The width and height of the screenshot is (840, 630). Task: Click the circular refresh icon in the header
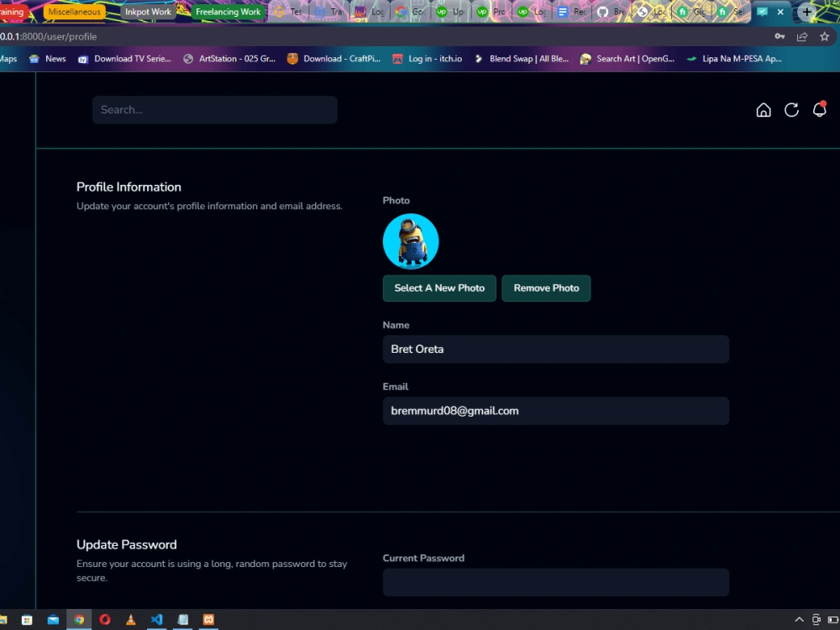click(x=791, y=109)
